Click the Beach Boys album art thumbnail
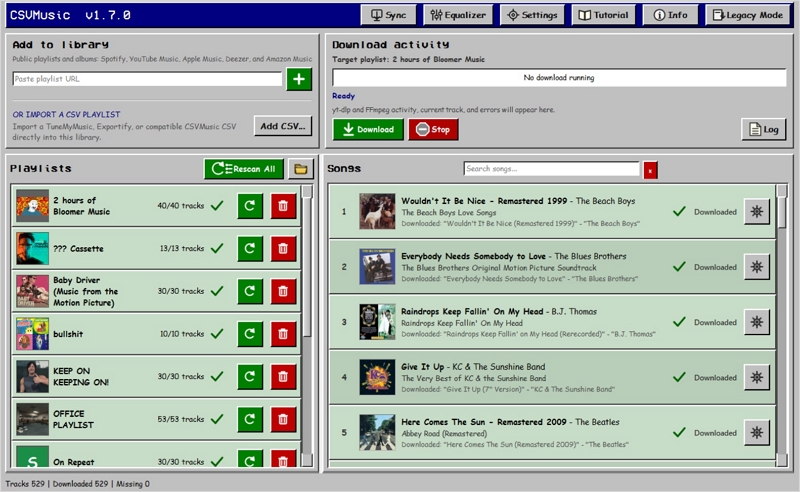The width and height of the screenshot is (800, 492). pyautogui.click(x=377, y=211)
